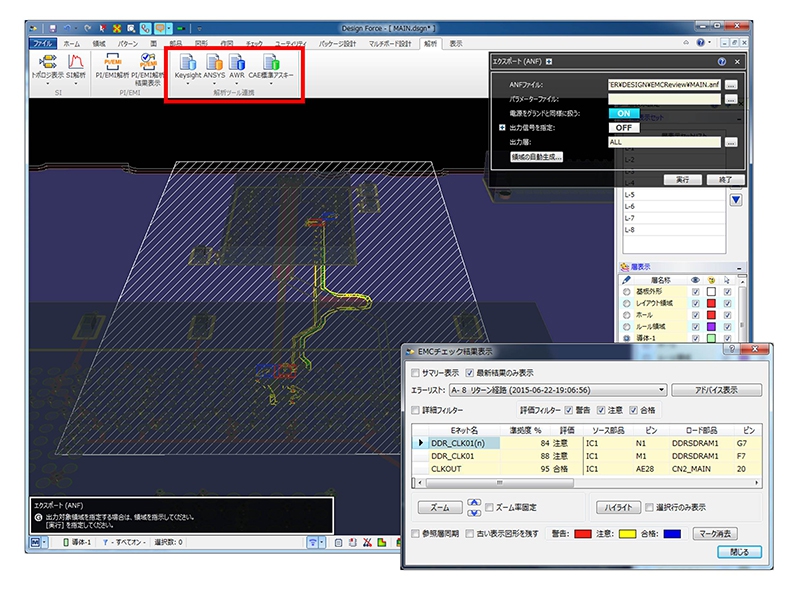Expand the plus icon beside エクスポート (ANF) title

(x=549, y=62)
